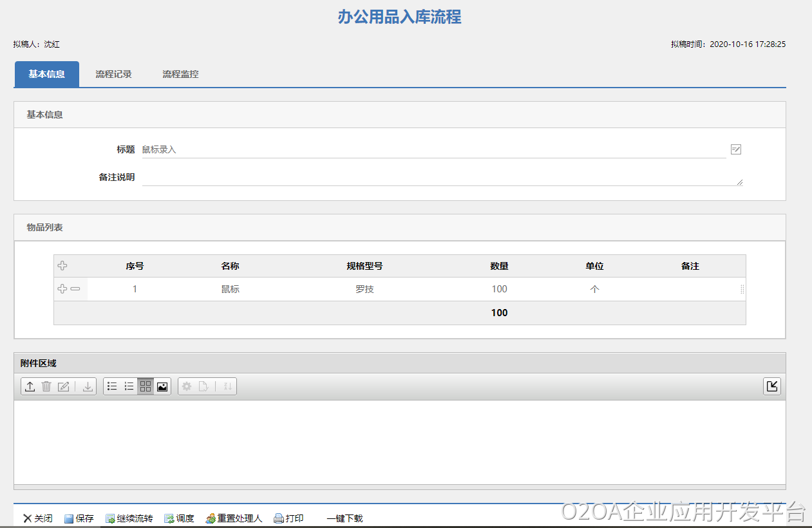The image size is (812, 528).
Task: Click the 保存 save button
Action: coord(79,518)
